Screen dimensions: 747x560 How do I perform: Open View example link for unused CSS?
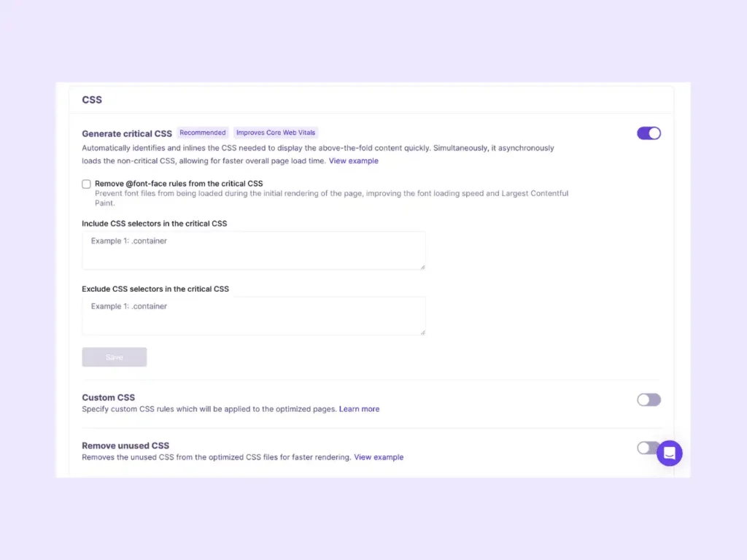(x=379, y=457)
